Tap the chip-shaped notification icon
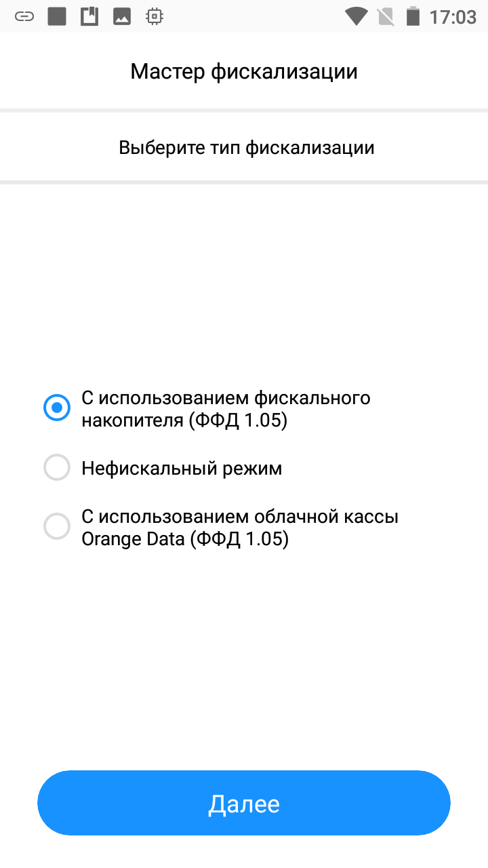Image resolution: width=488 pixels, height=868 pixels. 155,17
